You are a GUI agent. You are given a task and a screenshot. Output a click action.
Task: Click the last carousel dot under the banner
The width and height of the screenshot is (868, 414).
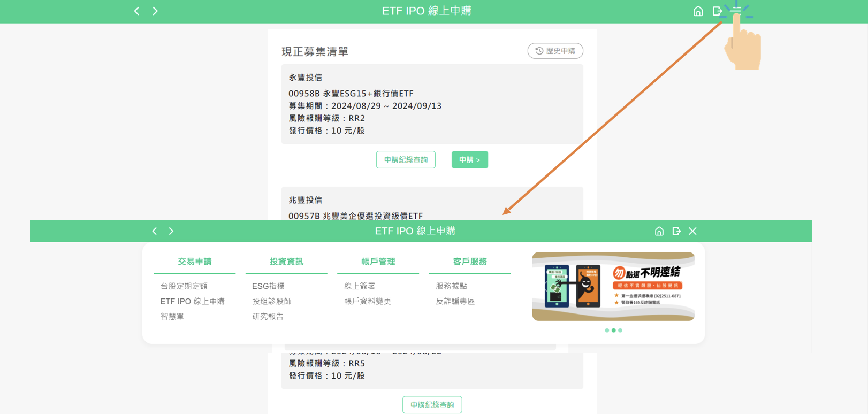tap(620, 331)
